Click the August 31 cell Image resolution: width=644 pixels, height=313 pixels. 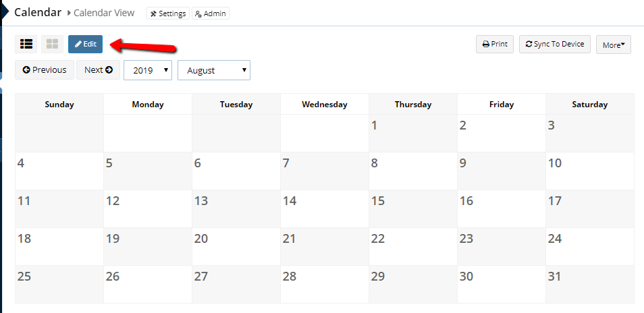(590, 284)
